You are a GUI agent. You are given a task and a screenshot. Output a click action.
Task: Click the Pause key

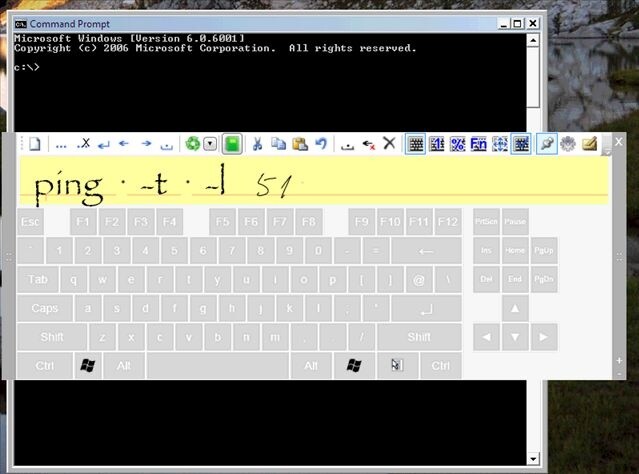pyautogui.click(x=515, y=222)
